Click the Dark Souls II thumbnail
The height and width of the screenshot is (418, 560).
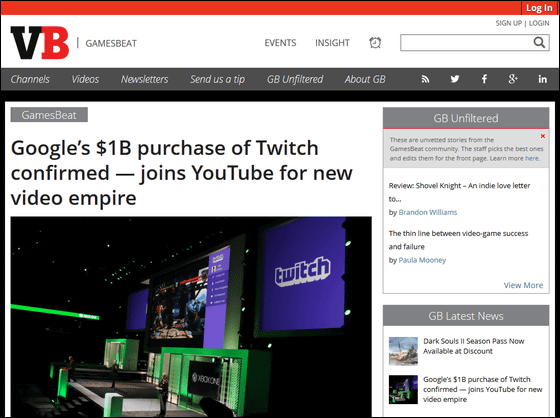click(403, 351)
